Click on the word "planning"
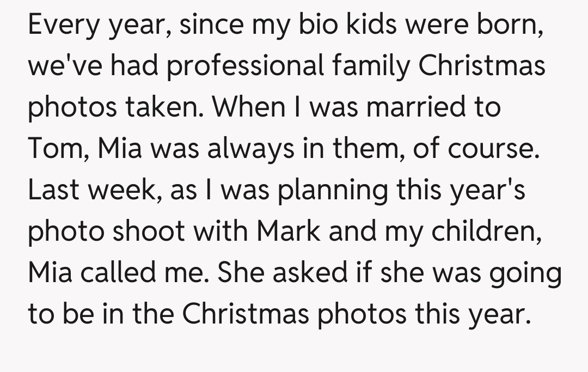 click(333, 190)
